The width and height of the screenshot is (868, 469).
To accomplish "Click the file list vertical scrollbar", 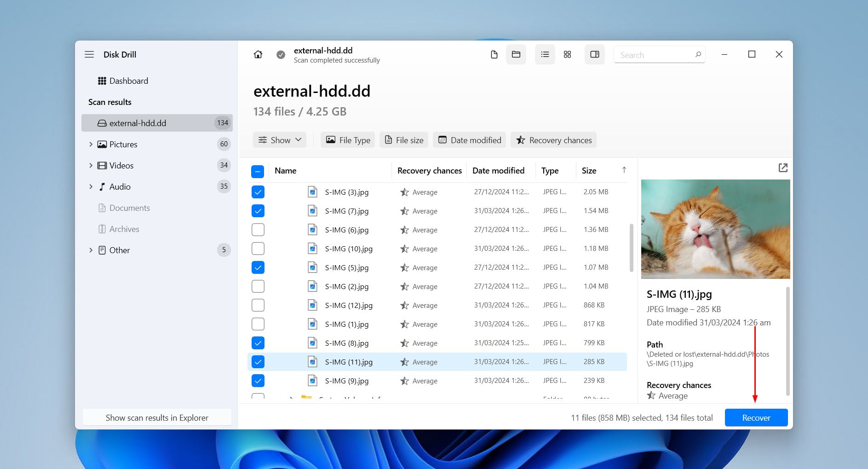I will (x=631, y=248).
